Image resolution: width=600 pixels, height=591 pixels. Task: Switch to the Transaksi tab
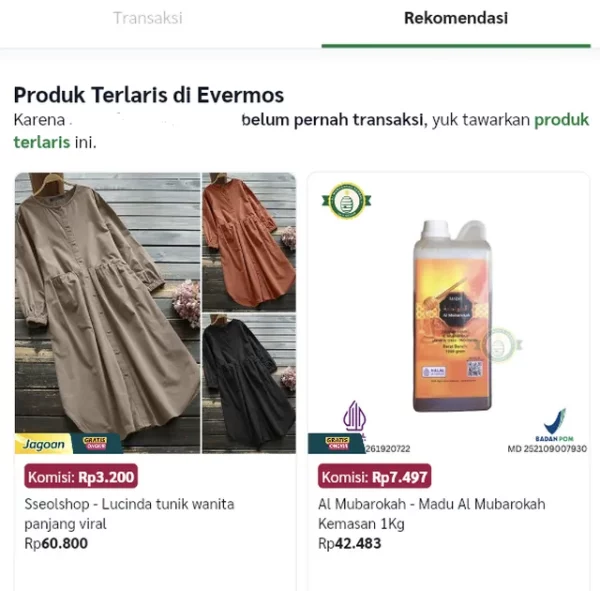click(148, 18)
